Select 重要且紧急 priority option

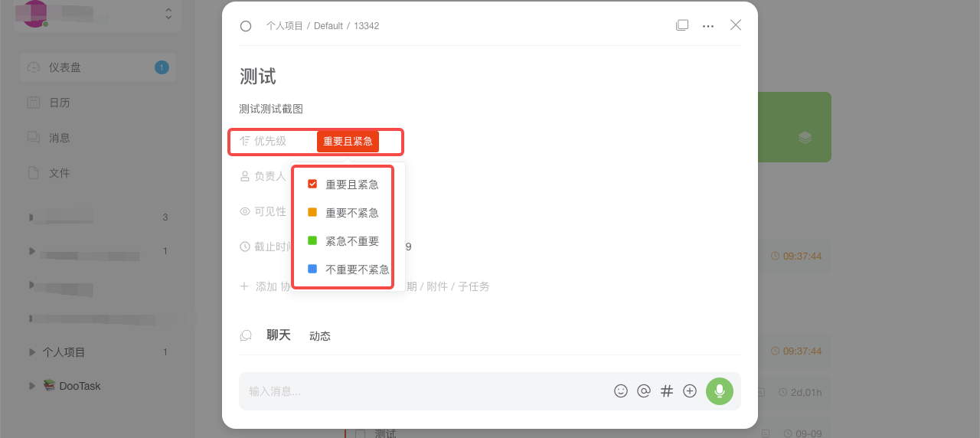(x=351, y=185)
